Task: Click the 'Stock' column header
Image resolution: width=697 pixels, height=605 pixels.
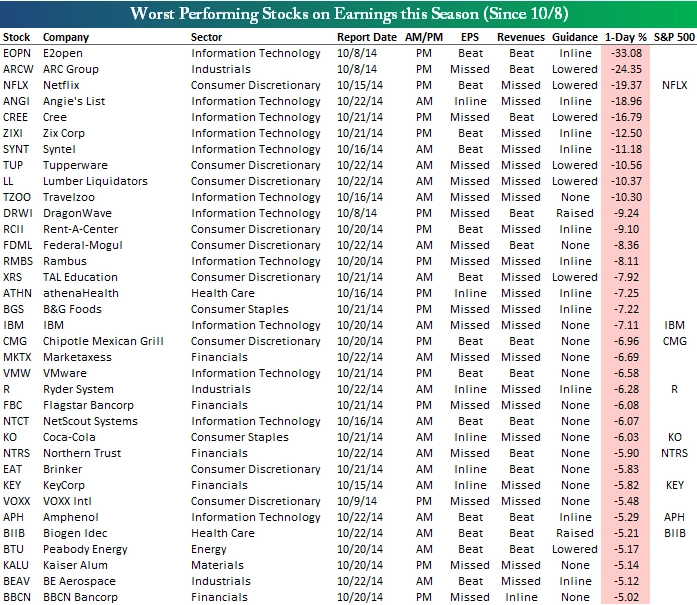Action: [16, 37]
